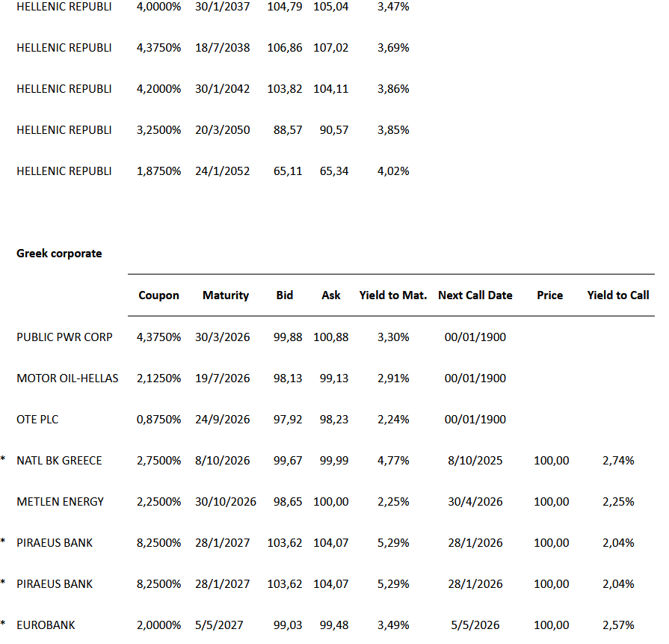The height and width of the screenshot is (644, 669).
Task: Click the Bid column header
Action: [284, 295]
